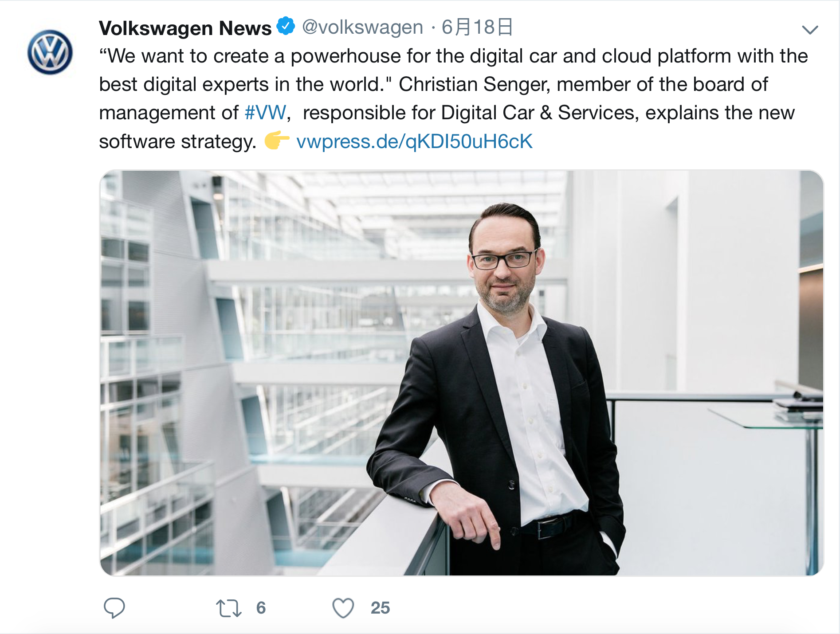840x634 pixels.
Task: Expand the tweet options chevron
Action: 810,30
